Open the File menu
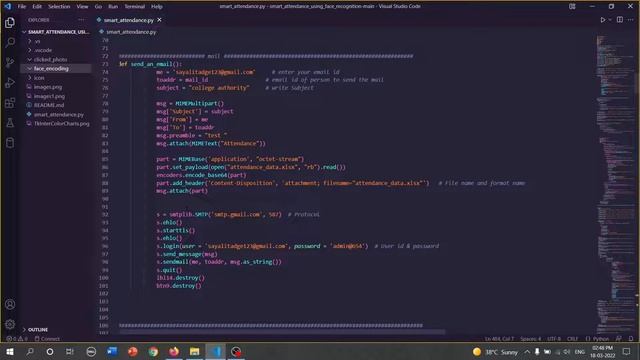 pos(22,6)
